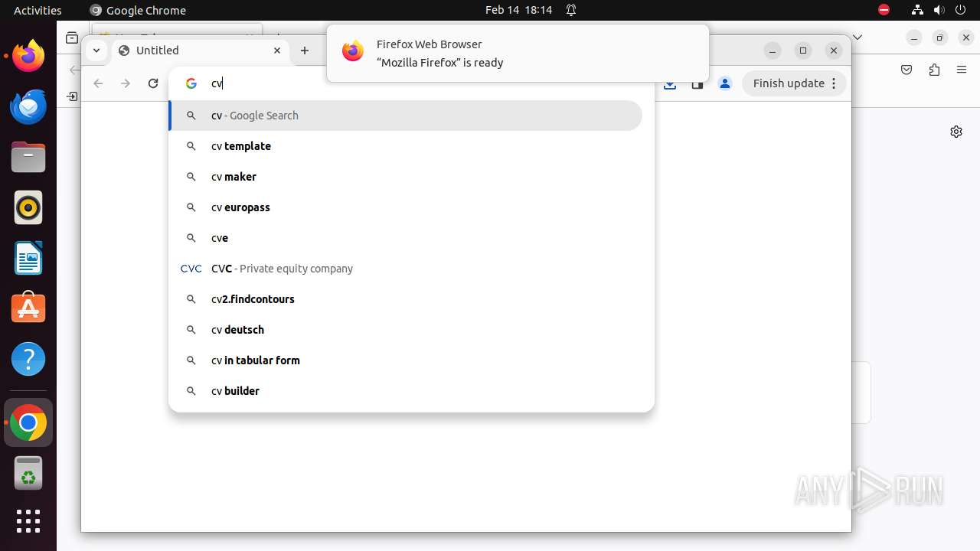Click the red do-not-disturb indicator
This screenshot has height=551, width=980.
click(x=884, y=10)
